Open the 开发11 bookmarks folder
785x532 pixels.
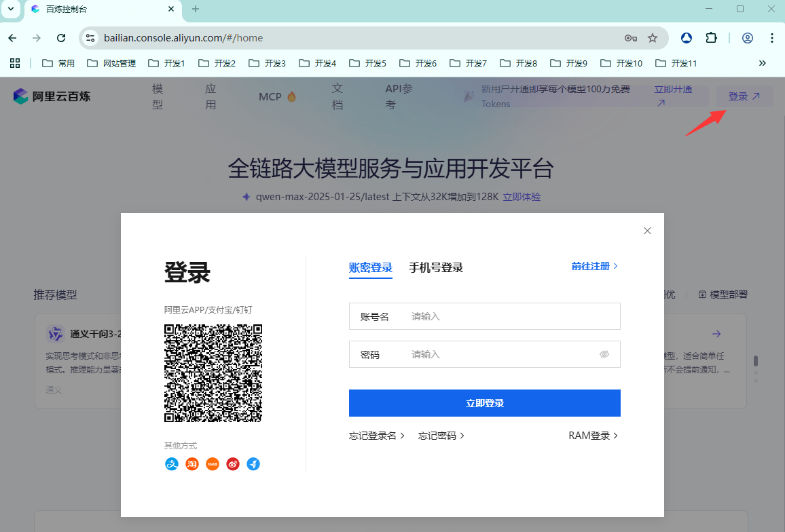tap(676, 63)
